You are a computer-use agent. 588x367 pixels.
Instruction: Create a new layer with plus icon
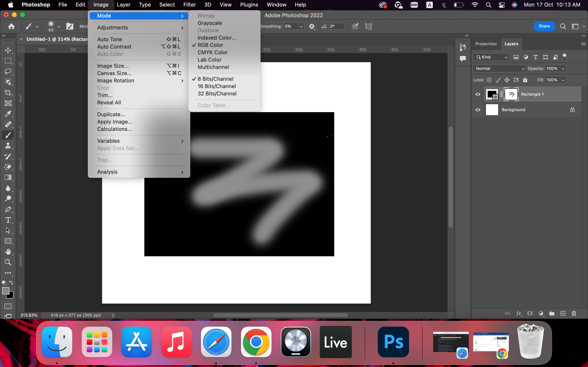(563, 313)
